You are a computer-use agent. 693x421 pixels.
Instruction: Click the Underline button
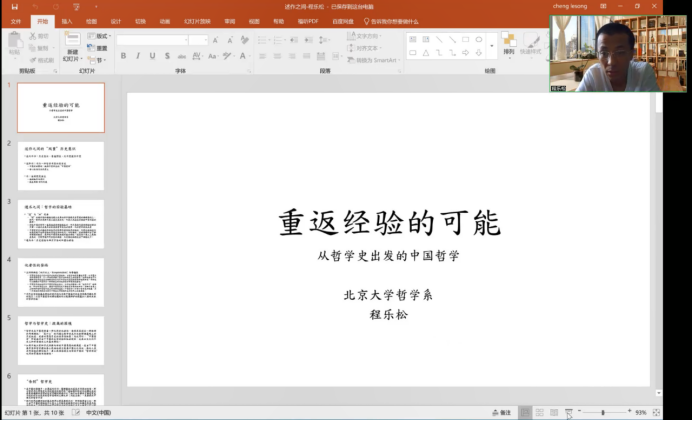click(151, 56)
